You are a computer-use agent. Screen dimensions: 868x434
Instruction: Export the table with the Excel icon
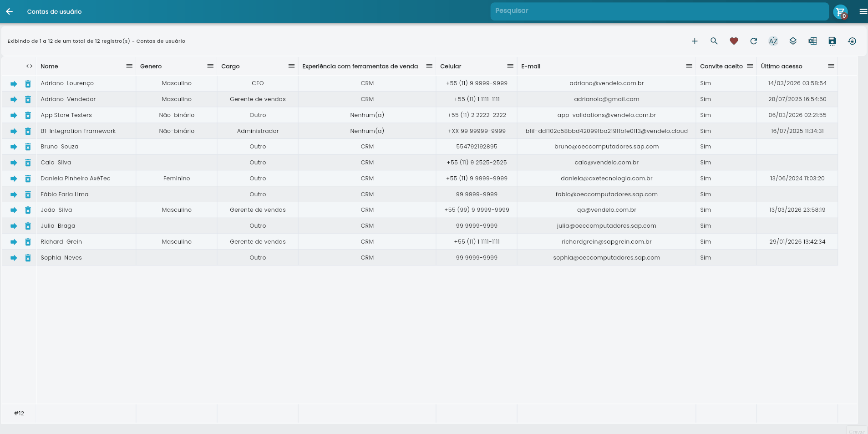pos(812,41)
